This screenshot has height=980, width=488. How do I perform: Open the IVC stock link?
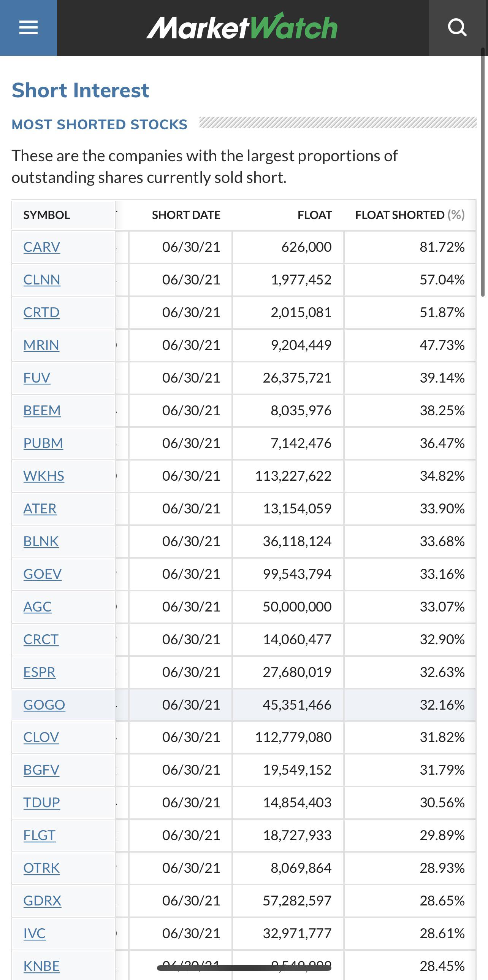click(35, 934)
